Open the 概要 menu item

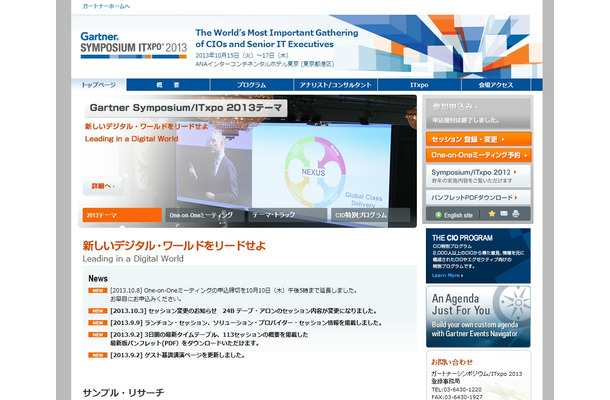coord(168,85)
